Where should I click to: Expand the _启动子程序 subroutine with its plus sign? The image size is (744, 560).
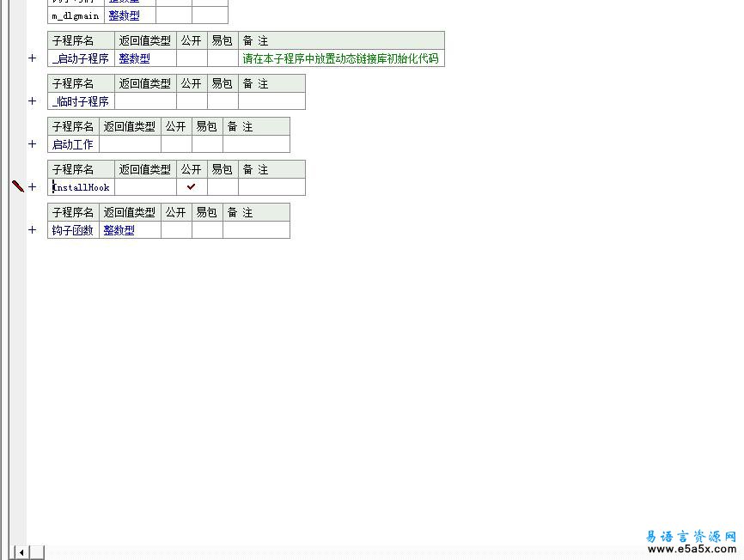(x=33, y=58)
